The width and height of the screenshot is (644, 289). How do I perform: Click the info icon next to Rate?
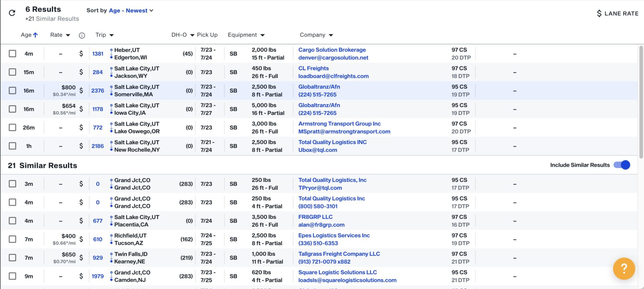[82, 35]
